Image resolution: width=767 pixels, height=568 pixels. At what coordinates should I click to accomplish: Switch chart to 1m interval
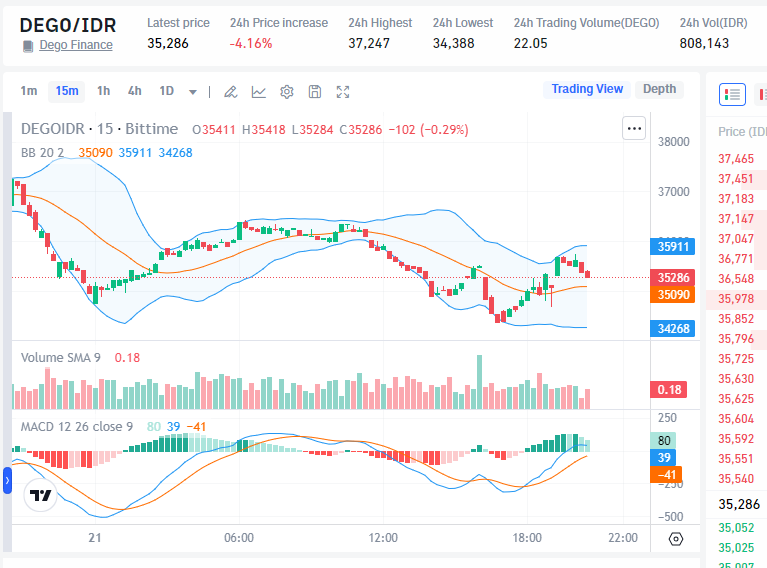(29, 91)
